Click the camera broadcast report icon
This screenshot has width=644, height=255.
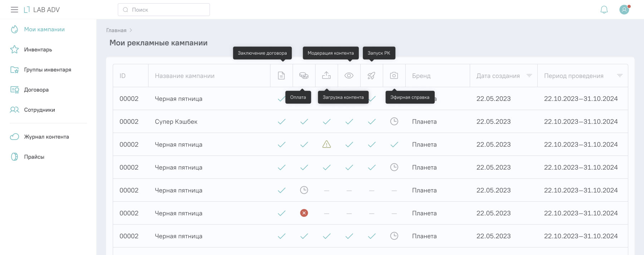click(394, 75)
